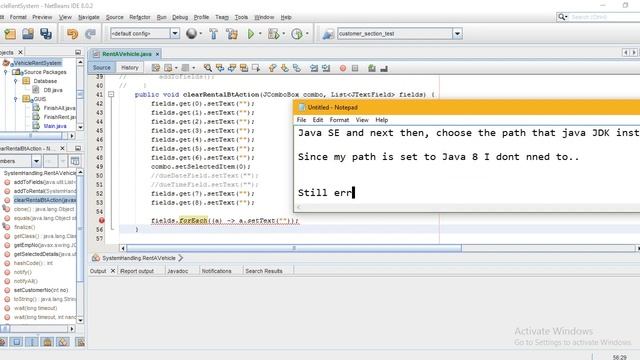
Task: Toggle Show Fields filter in Navigator bottom bar
Action: tap(17, 342)
